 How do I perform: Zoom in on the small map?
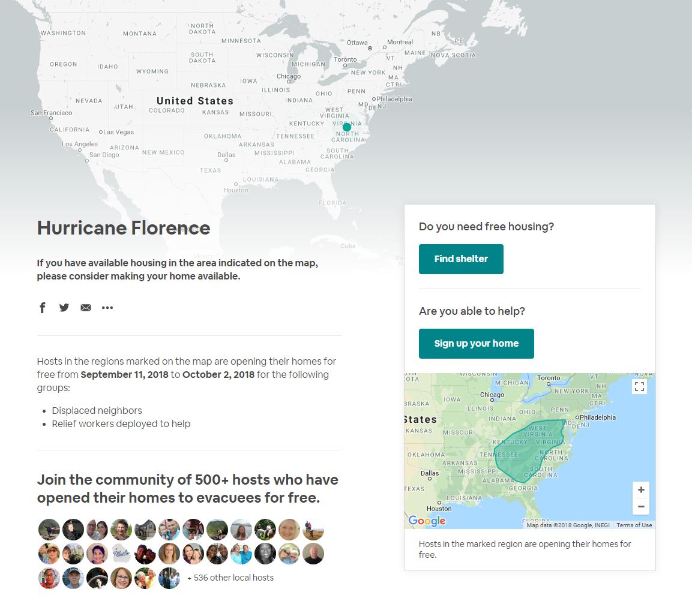641,489
